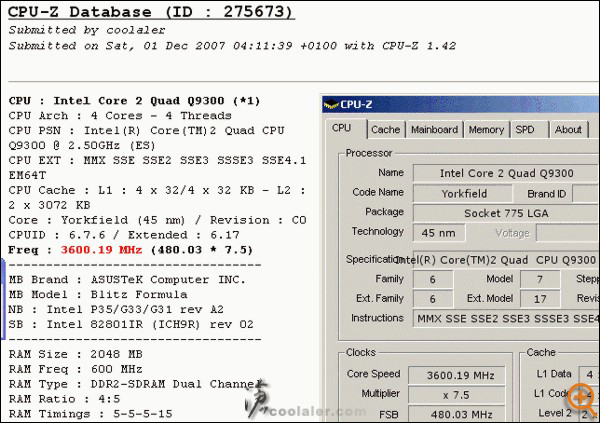Click 'RAM Size : 2048 MB' line

point(75,354)
